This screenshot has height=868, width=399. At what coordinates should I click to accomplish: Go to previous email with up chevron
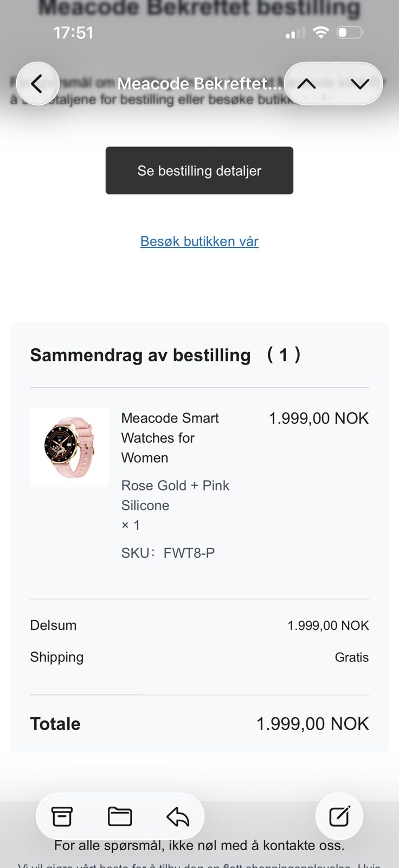(306, 84)
